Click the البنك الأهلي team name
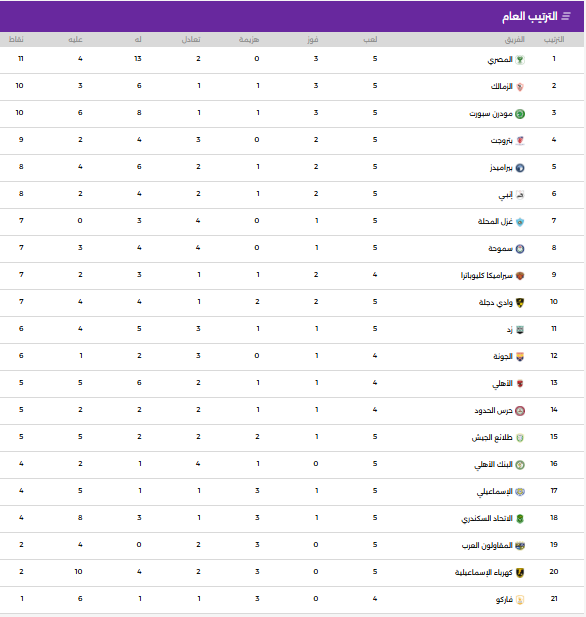Viewport: 586px width, 617px height. tap(494, 465)
